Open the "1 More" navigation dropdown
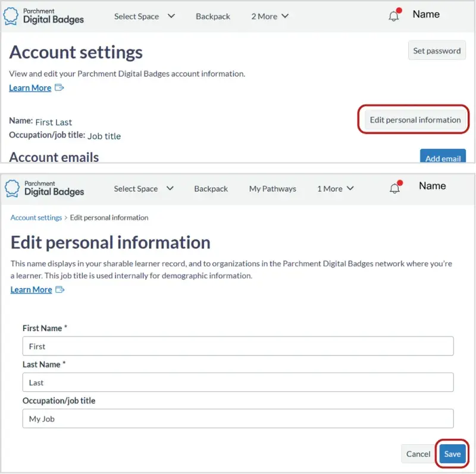The image size is (476, 474). (335, 188)
